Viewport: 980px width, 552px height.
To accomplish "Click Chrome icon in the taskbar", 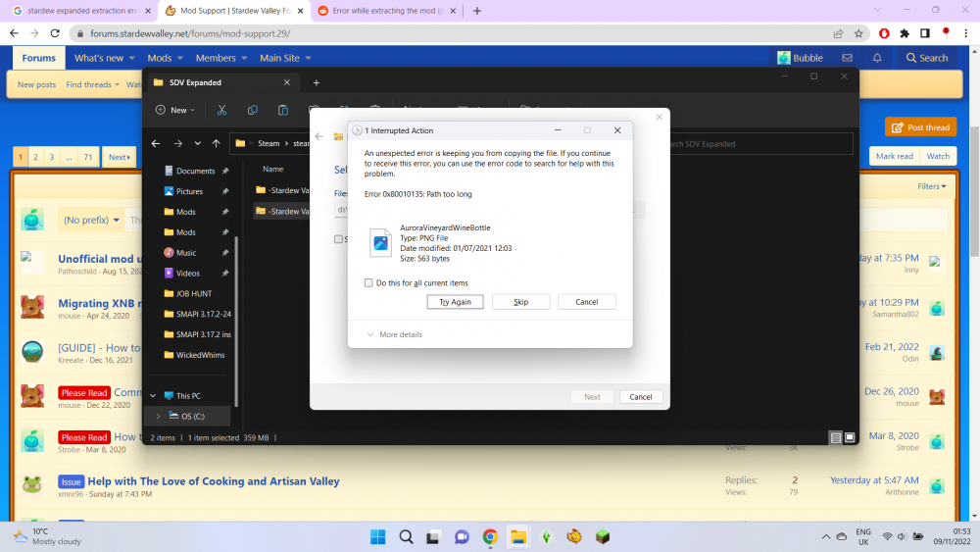I will coord(490,536).
